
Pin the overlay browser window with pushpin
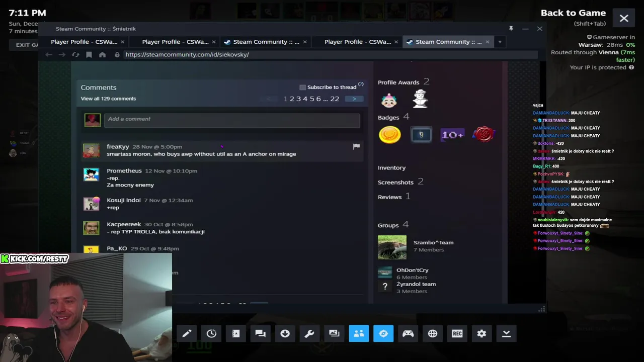511,29
